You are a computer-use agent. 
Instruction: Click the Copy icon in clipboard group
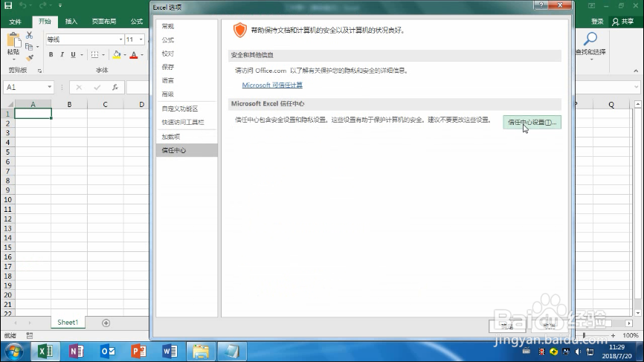coord(29,46)
